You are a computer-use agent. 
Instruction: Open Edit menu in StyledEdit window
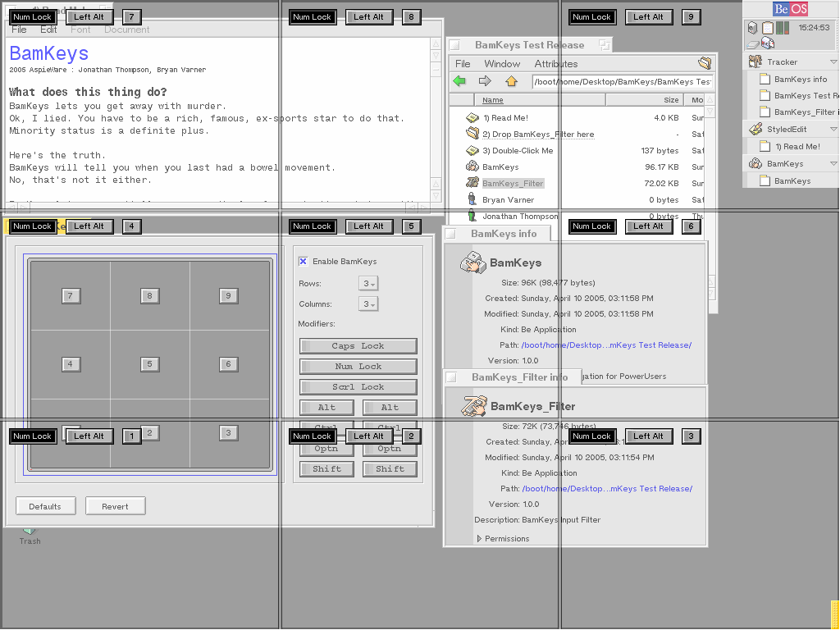pyautogui.click(x=48, y=30)
